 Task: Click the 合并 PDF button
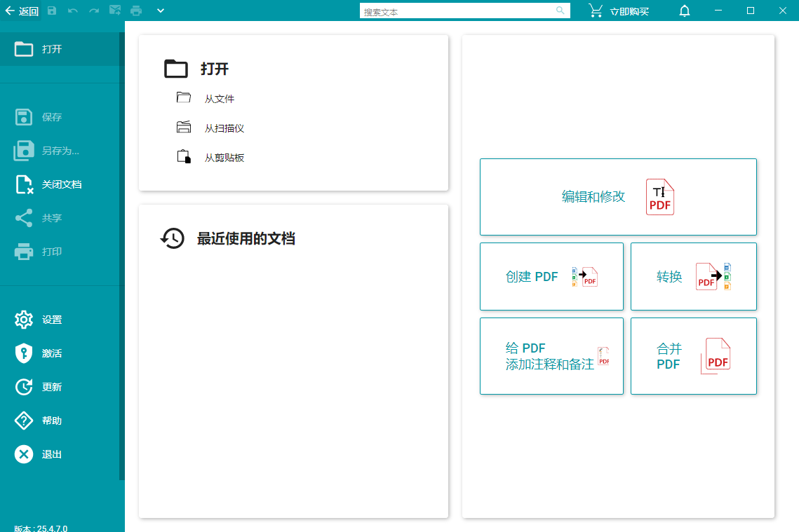pos(693,356)
